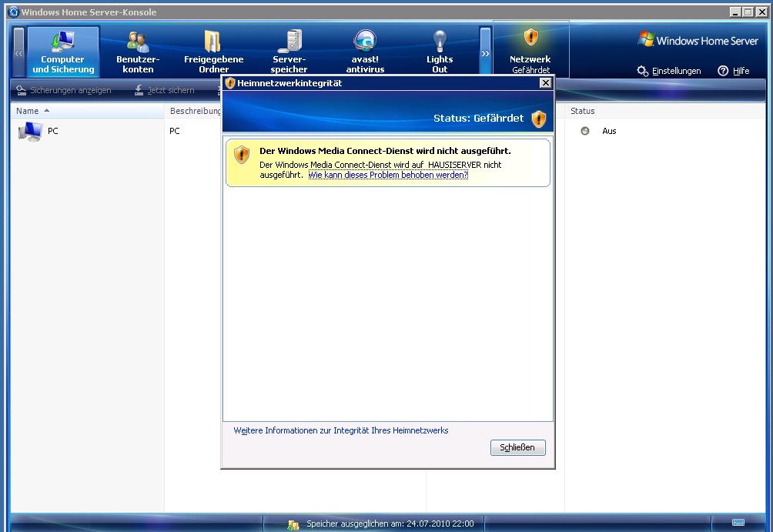This screenshot has height=532, width=773.
Task: Click the keyboard icon in status bar
Action: pyautogui.click(x=738, y=523)
